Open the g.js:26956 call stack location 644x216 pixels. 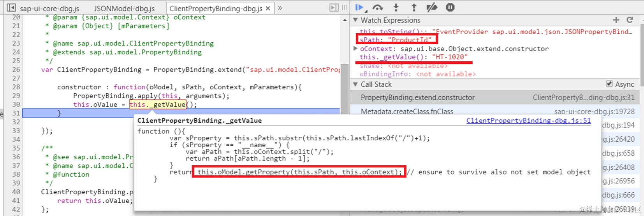618,181
